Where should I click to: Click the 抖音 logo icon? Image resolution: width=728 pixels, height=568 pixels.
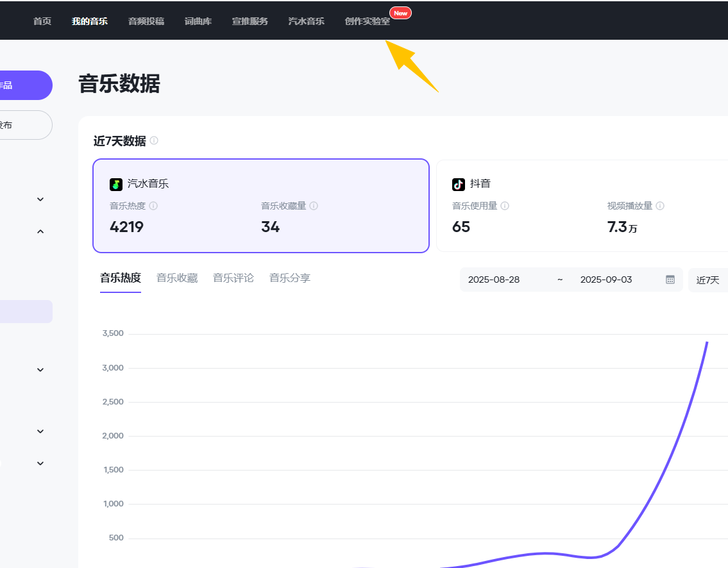[x=459, y=184]
